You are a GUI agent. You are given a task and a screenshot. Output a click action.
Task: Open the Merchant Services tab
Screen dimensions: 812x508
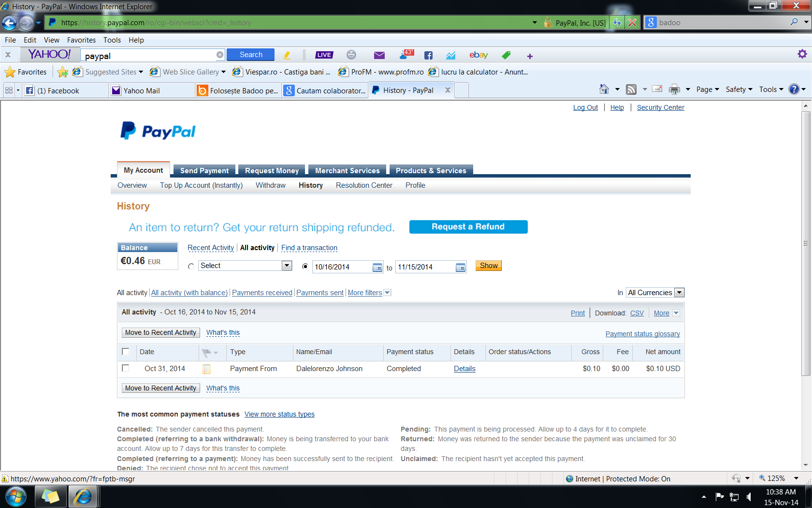tap(347, 170)
